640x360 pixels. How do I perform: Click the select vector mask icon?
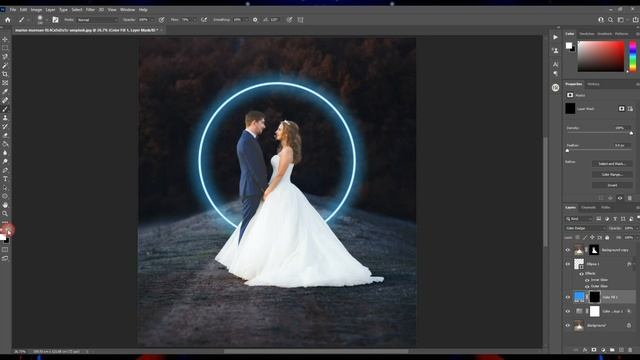click(630, 109)
